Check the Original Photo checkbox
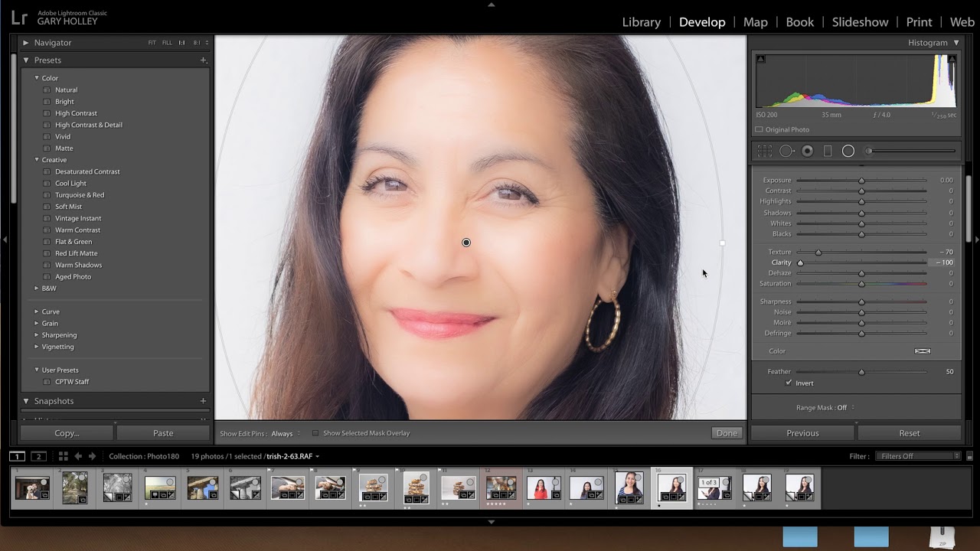 click(x=759, y=130)
